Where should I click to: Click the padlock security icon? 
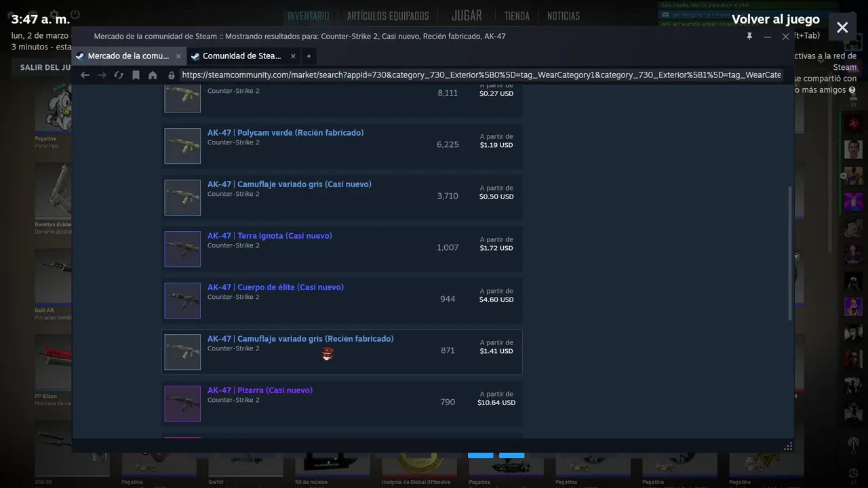pyautogui.click(x=171, y=75)
